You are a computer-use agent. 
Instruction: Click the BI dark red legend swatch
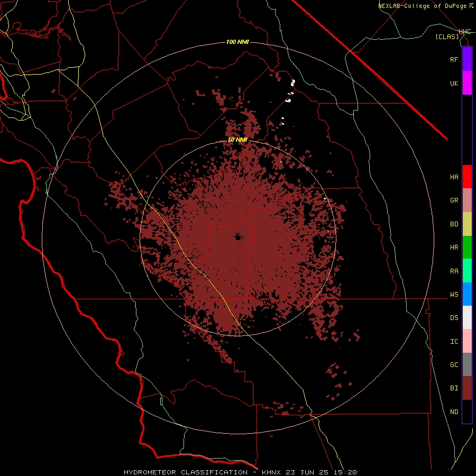467,388
